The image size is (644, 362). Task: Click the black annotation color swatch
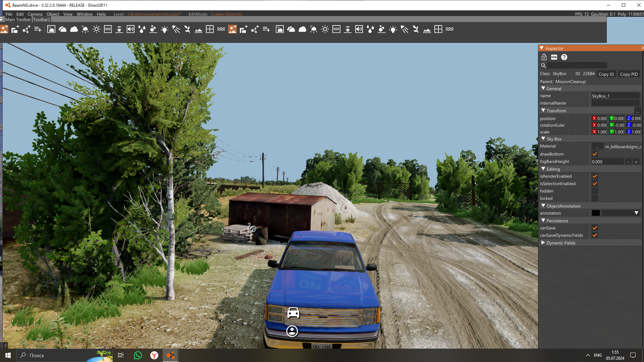click(596, 213)
